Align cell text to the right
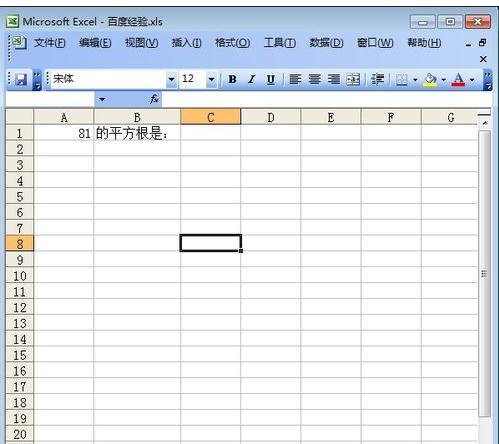Screen dimensions: 499x444 (x=334, y=79)
